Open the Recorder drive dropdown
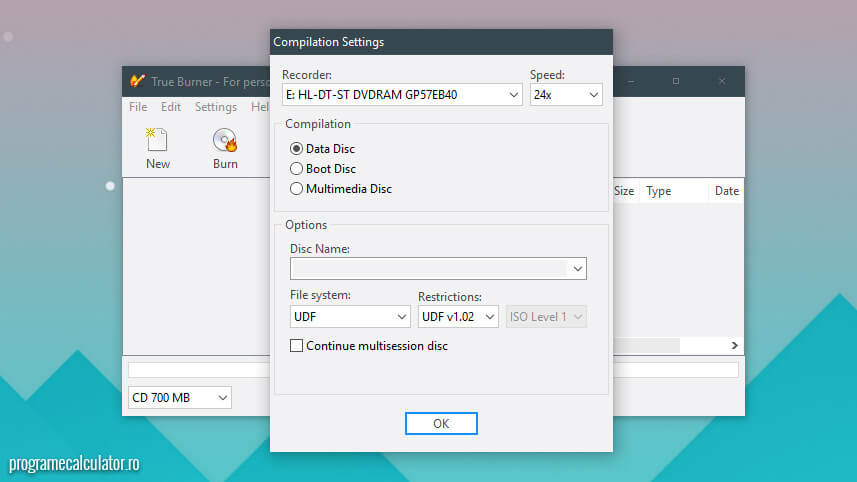Image resolution: width=857 pixels, height=482 pixels. click(x=513, y=95)
